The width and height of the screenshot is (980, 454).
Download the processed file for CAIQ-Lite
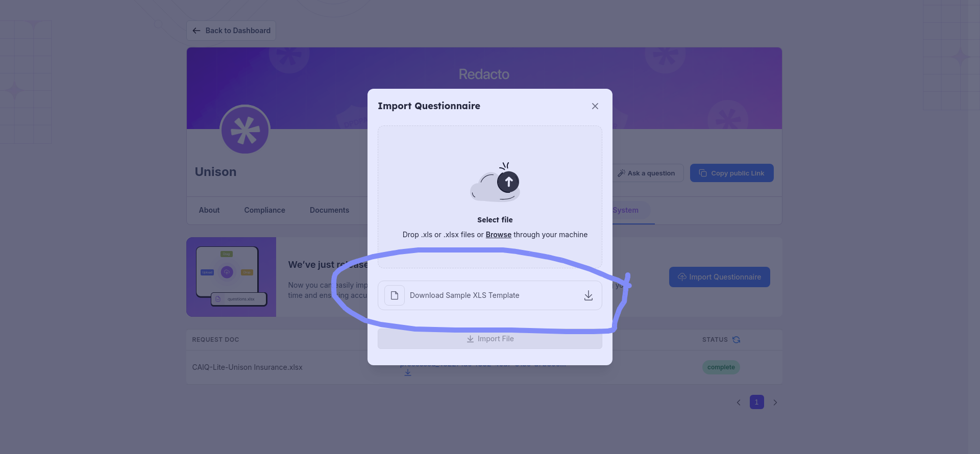(x=407, y=373)
